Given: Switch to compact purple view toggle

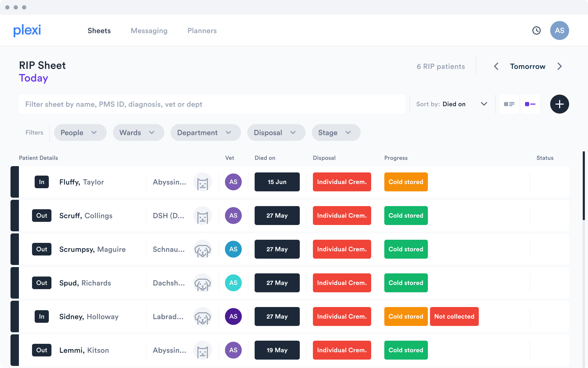Looking at the screenshot, I should tap(530, 104).
